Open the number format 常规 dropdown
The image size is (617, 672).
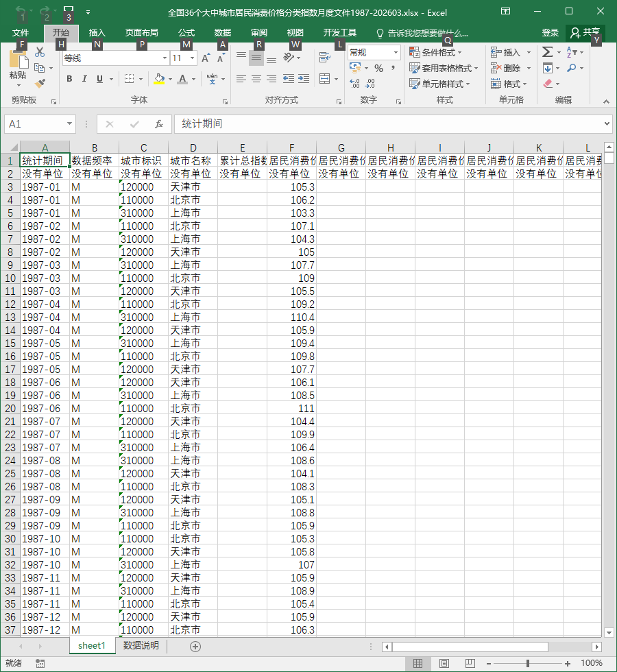pos(396,53)
